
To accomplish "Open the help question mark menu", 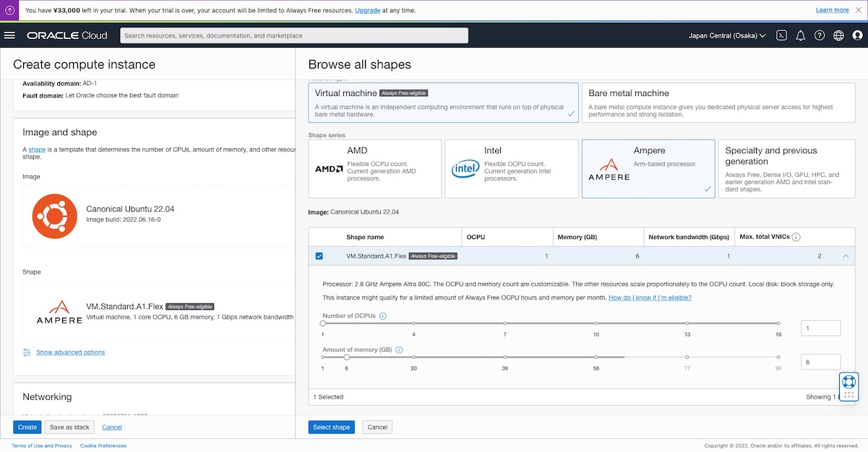I will point(819,35).
